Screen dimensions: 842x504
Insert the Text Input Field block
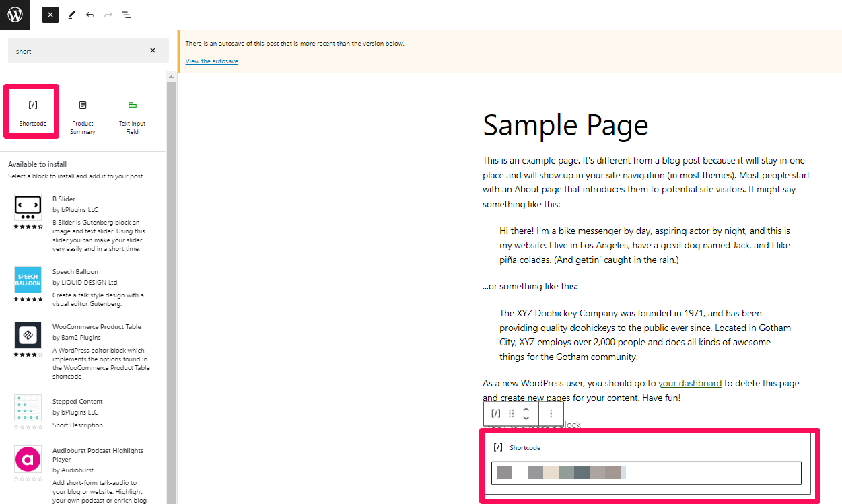132,116
